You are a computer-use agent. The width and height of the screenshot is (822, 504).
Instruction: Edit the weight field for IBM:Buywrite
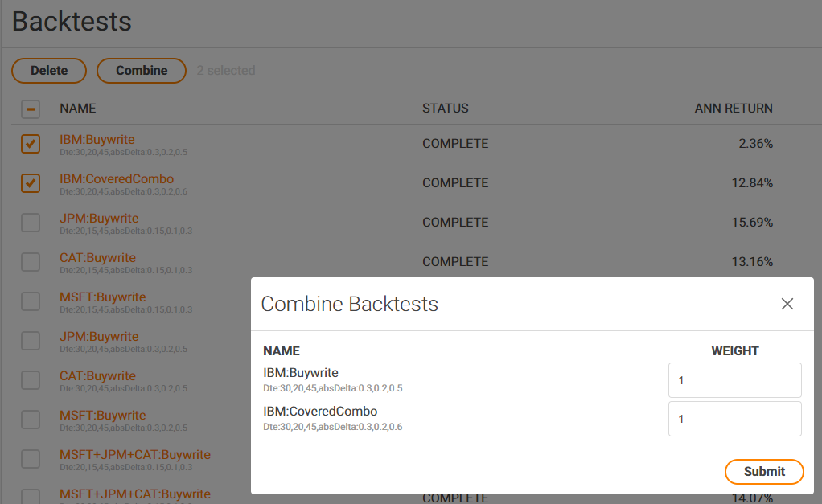tap(734, 380)
